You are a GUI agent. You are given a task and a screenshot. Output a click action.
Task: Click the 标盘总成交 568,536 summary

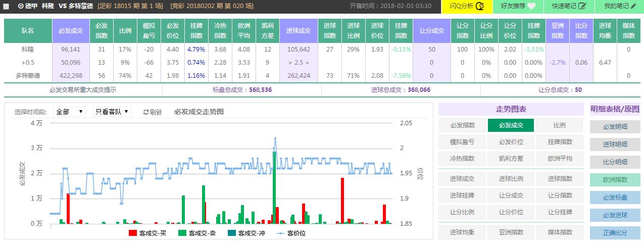(x=242, y=90)
